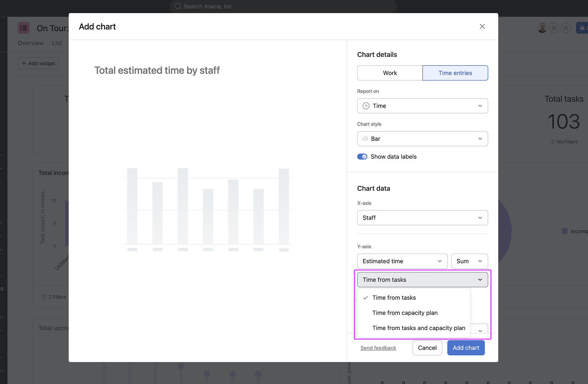This screenshot has height=384, width=588.
Task: Toggle Show data labels switch
Action: pyautogui.click(x=362, y=157)
